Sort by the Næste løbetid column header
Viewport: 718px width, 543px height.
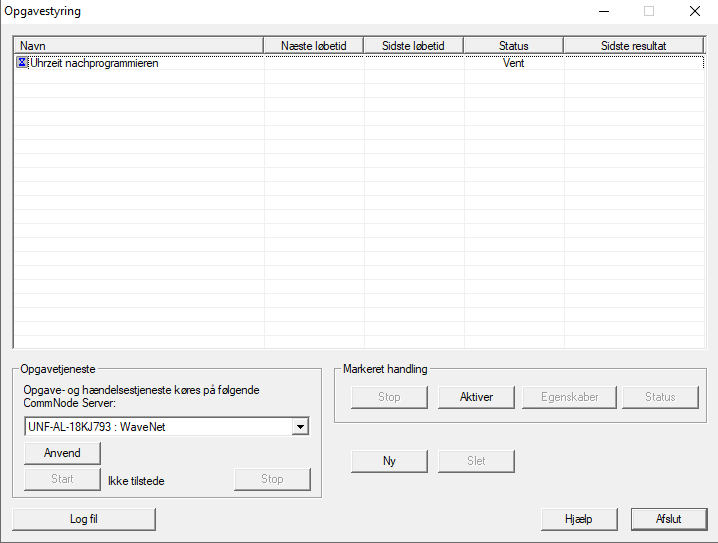point(314,46)
